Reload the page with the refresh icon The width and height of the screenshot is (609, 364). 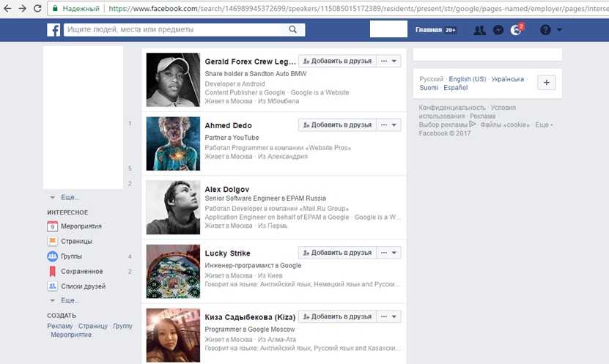[x=37, y=8]
